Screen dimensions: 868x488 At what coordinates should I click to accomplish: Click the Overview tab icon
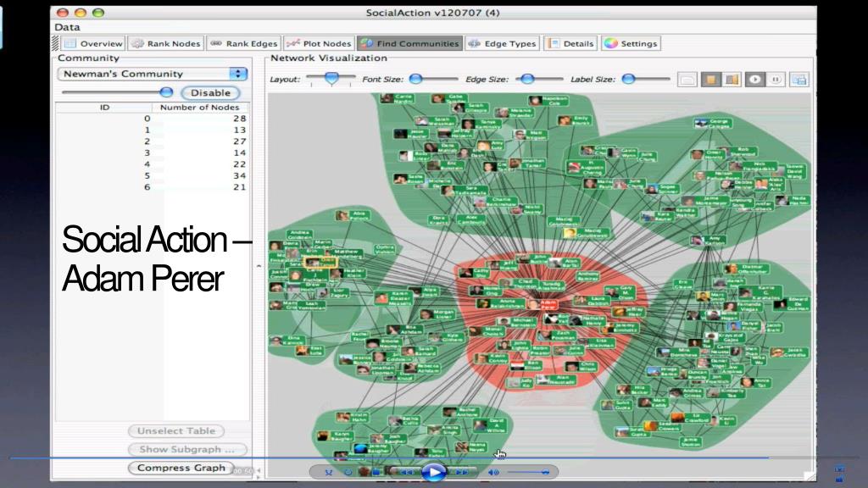(x=70, y=43)
